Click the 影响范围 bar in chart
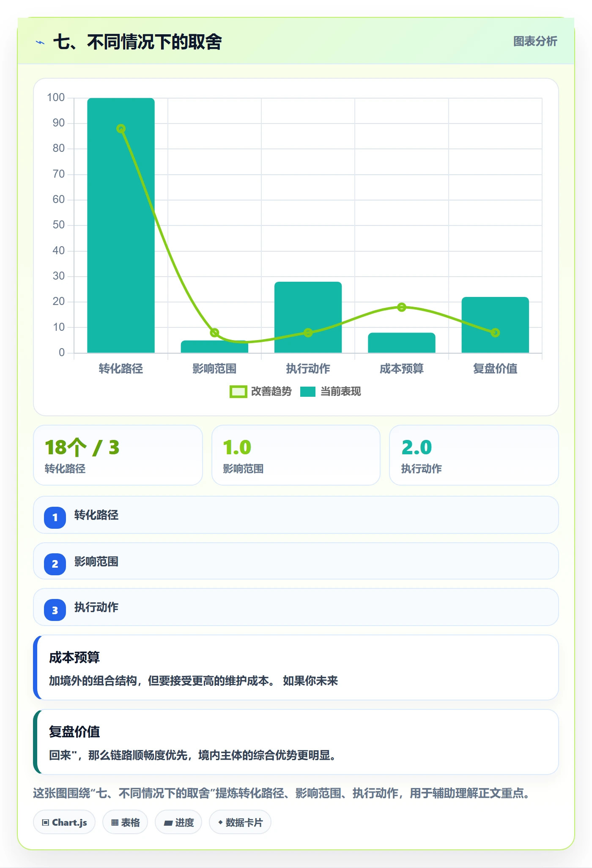 pos(214,346)
